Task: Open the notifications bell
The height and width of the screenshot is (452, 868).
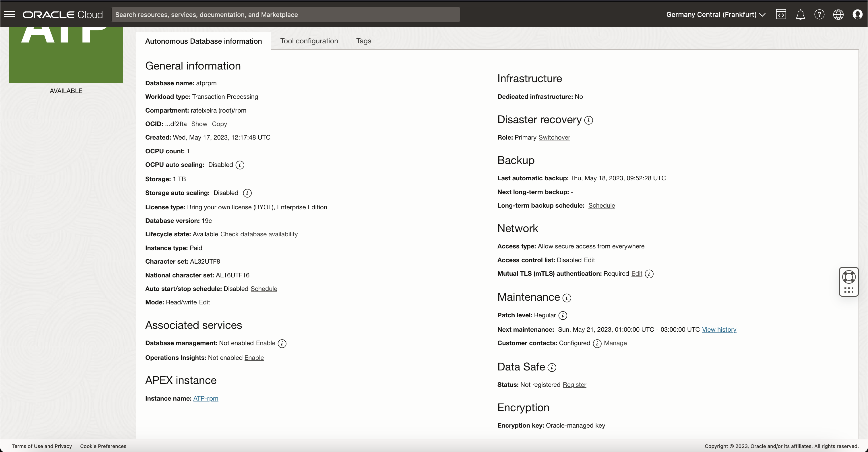Action: (800, 14)
